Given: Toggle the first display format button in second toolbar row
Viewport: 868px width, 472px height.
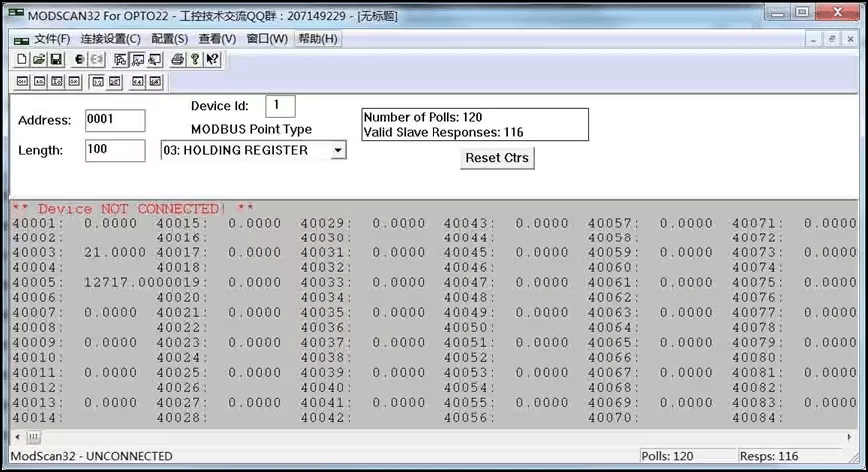Looking at the screenshot, I should (x=22, y=82).
